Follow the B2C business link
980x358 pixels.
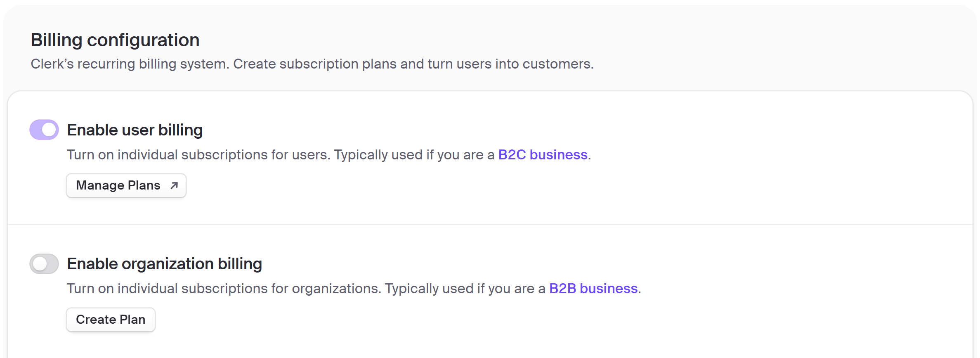tap(543, 154)
